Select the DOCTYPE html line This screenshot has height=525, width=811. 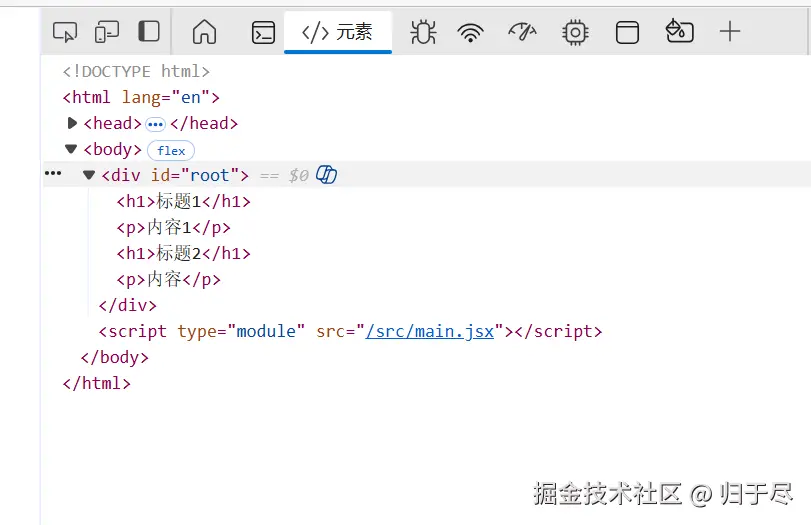pyautogui.click(x=136, y=71)
